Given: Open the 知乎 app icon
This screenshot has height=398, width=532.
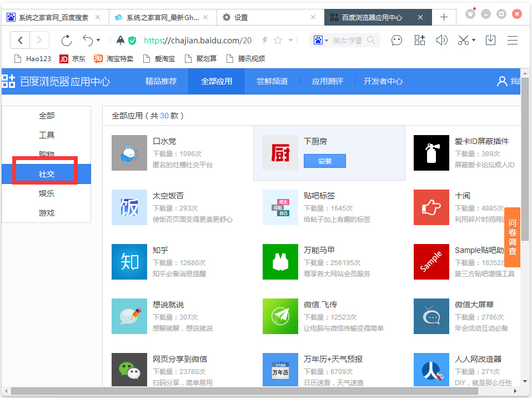Looking at the screenshot, I should coord(129,262).
